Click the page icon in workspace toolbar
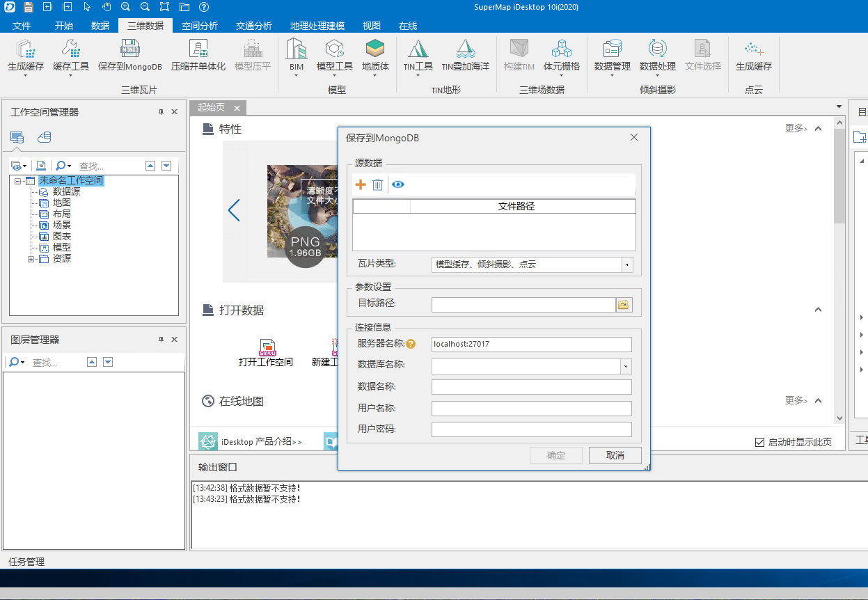868x600 pixels. tap(41, 166)
